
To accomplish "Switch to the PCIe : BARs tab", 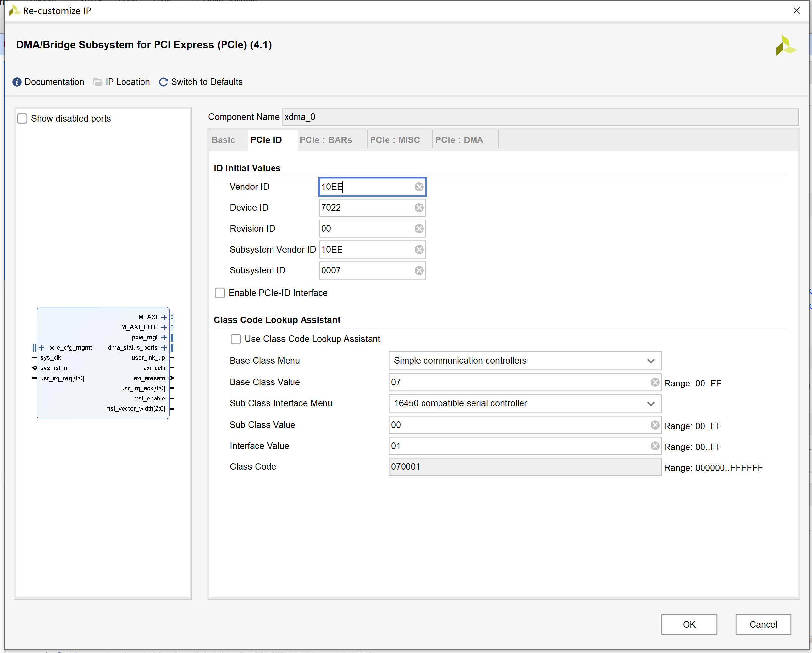I will click(325, 140).
